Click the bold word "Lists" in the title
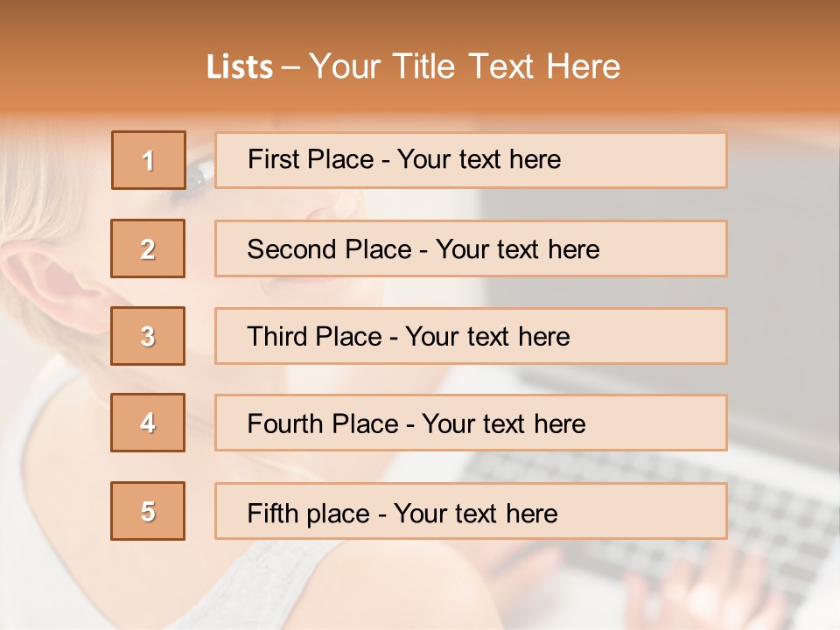The image size is (840, 630). (x=239, y=66)
